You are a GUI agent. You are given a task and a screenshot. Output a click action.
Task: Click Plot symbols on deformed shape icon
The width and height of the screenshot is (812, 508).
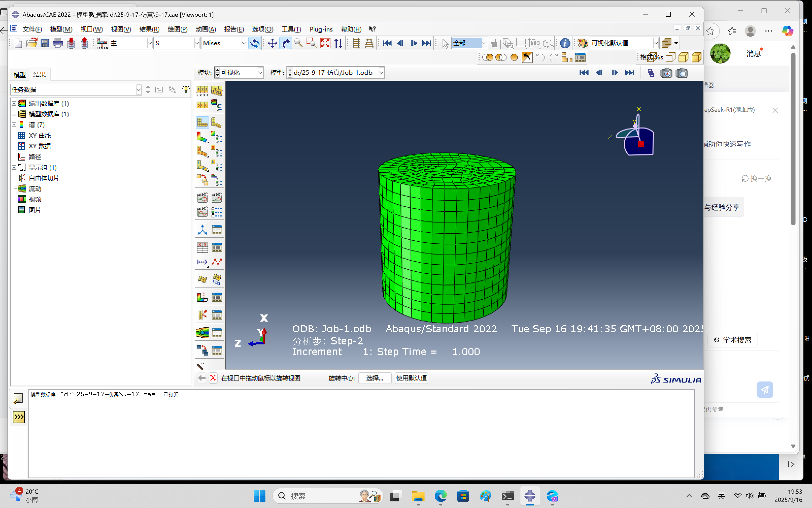coord(202,152)
